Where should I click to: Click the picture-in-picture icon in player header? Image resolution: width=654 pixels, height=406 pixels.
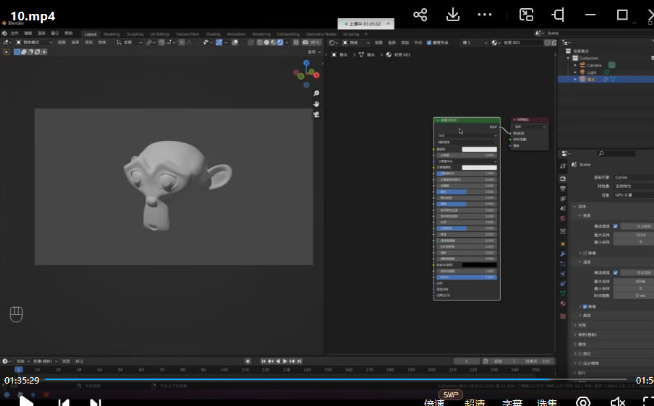(x=526, y=15)
